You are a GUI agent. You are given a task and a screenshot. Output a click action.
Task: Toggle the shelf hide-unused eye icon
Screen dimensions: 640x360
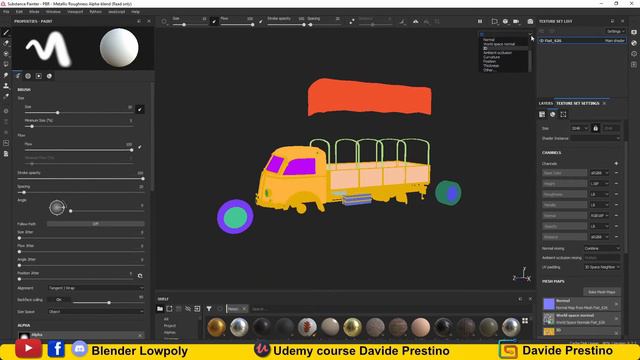(187, 309)
